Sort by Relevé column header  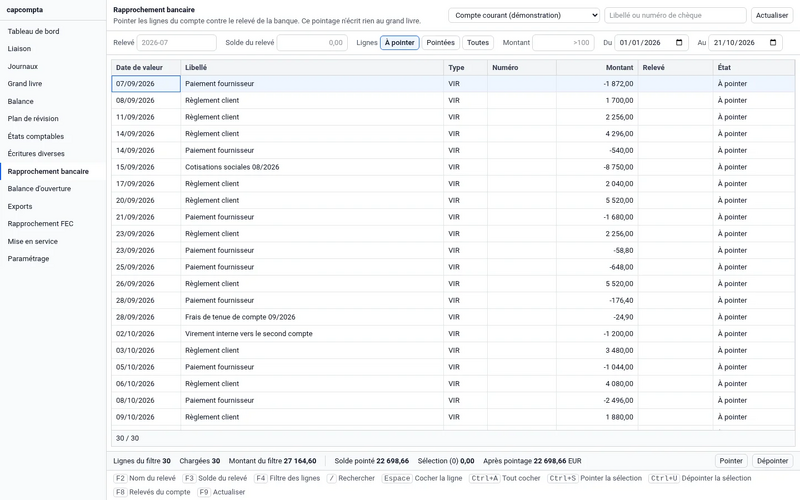click(x=676, y=67)
